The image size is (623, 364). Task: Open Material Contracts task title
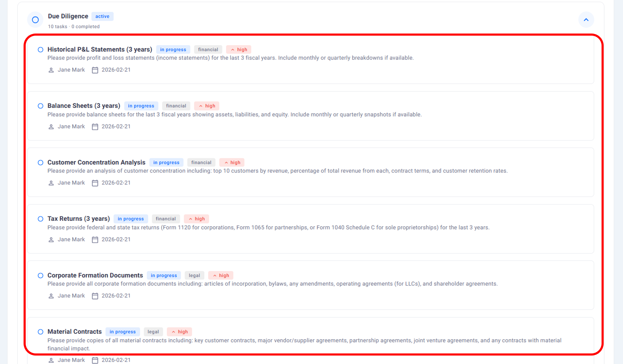[74, 332]
